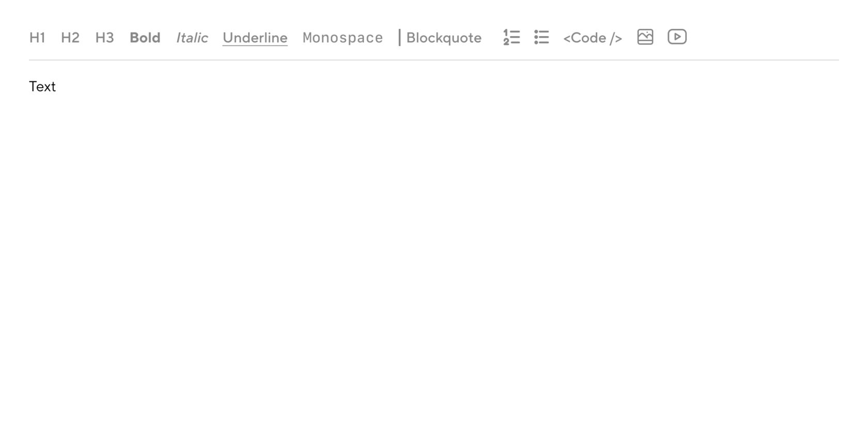Place cursor in the word Text
The width and height of the screenshot is (868, 438).
(x=42, y=86)
